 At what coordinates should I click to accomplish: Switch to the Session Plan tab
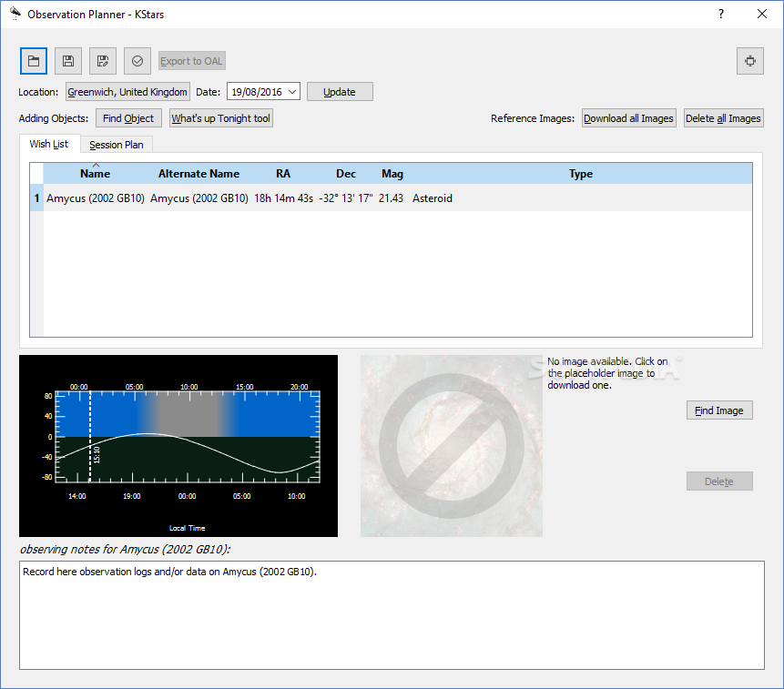116,145
